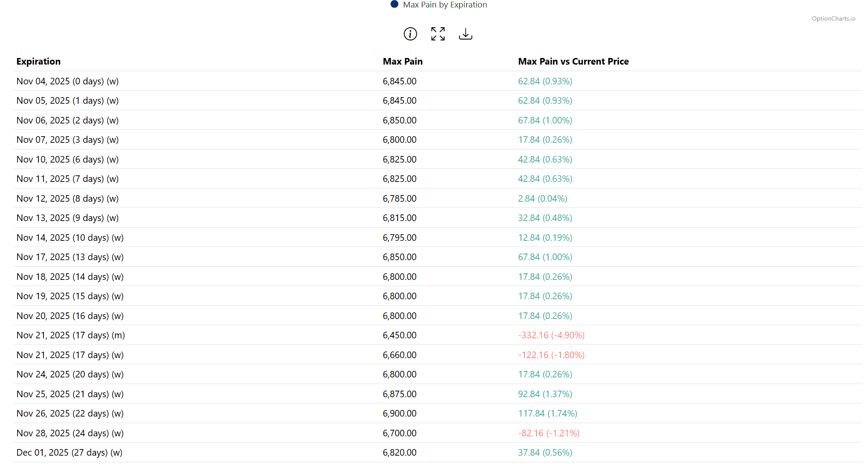868x464 pixels.
Task: Click the blue legend dot marker
Action: click(394, 4)
